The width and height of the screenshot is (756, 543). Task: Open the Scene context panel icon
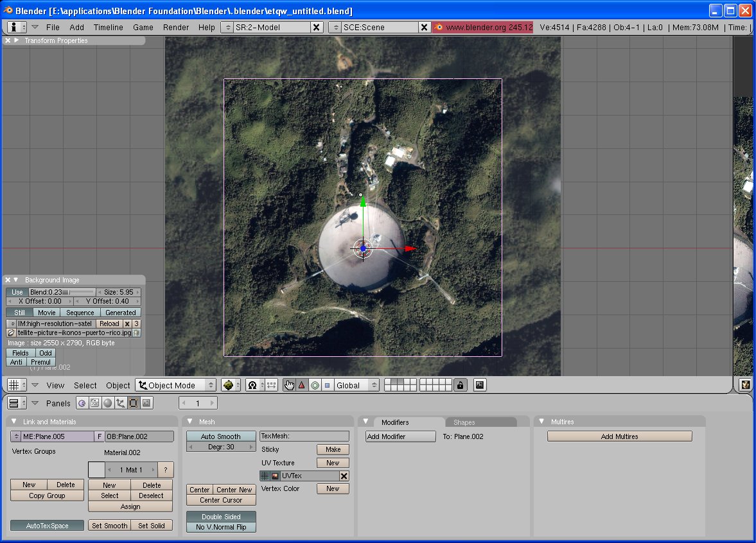pos(146,403)
